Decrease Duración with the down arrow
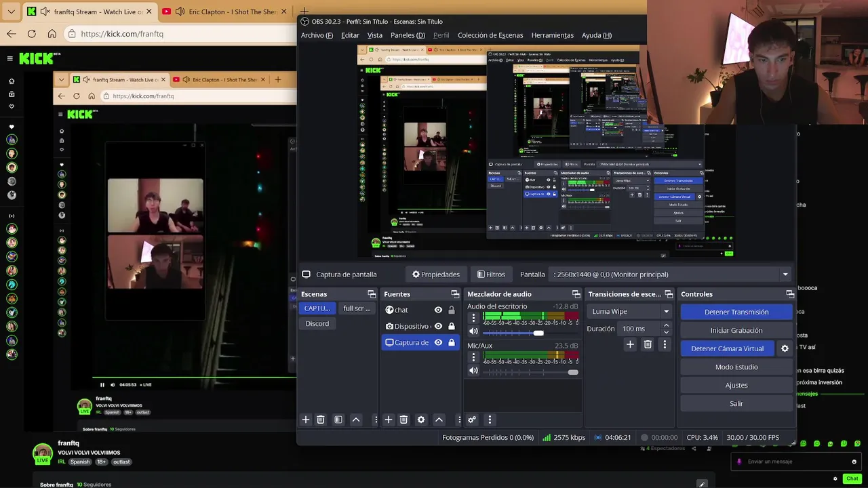 click(x=666, y=332)
